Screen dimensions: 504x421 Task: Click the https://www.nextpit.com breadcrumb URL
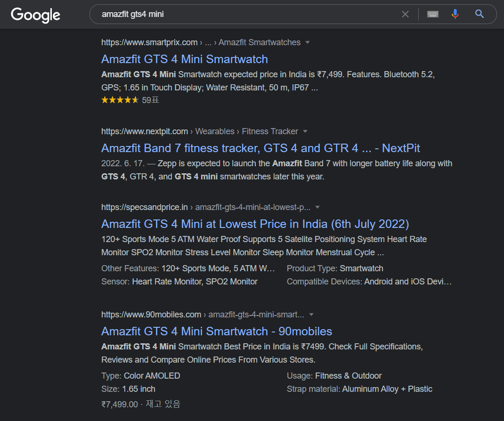pos(144,131)
